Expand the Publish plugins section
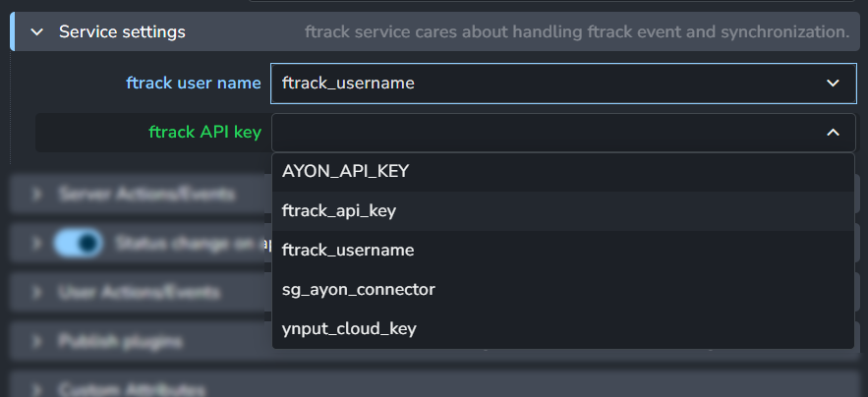The height and width of the screenshot is (397, 868). 37,342
